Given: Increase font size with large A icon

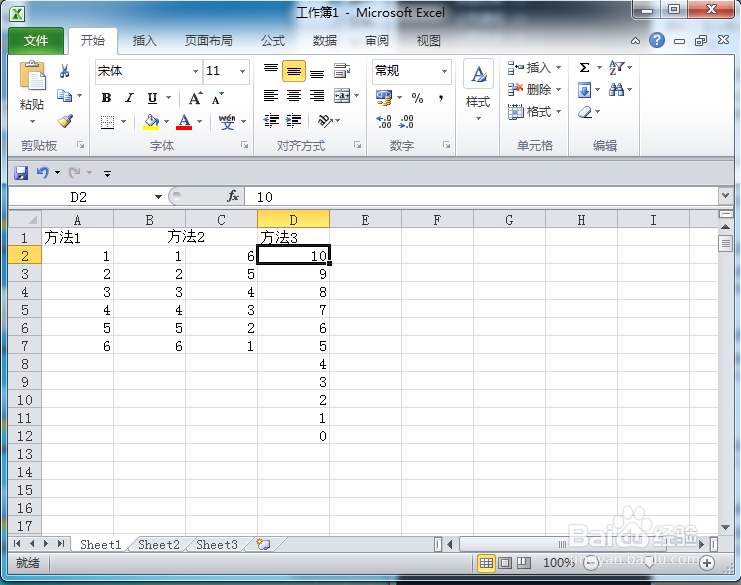Looking at the screenshot, I should click(195, 98).
